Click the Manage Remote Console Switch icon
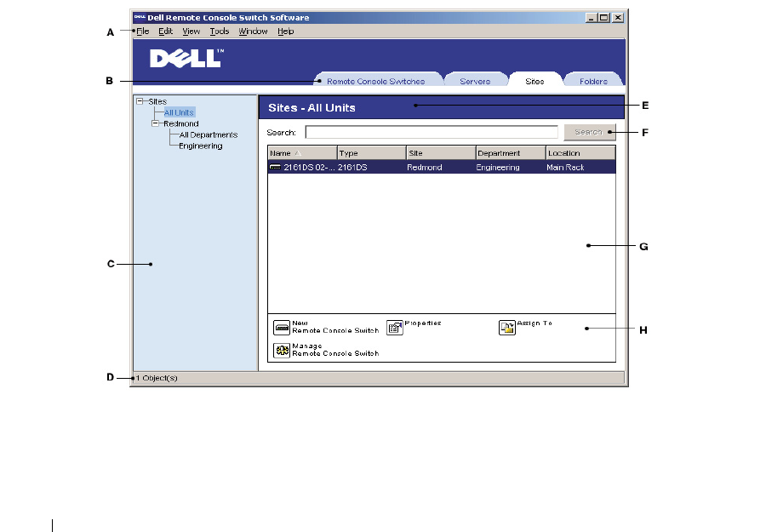766x532 pixels. coord(282,351)
